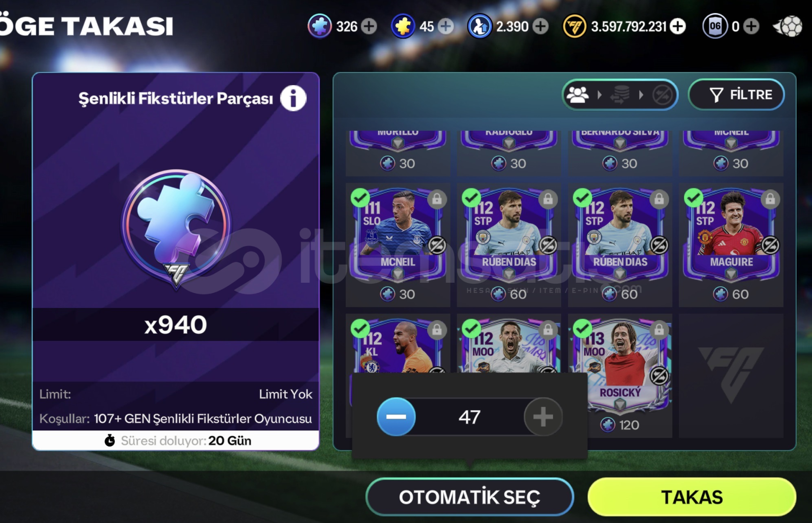Increase quantity with the plus button
Image resolution: width=812 pixels, height=523 pixels.
[x=543, y=417]
